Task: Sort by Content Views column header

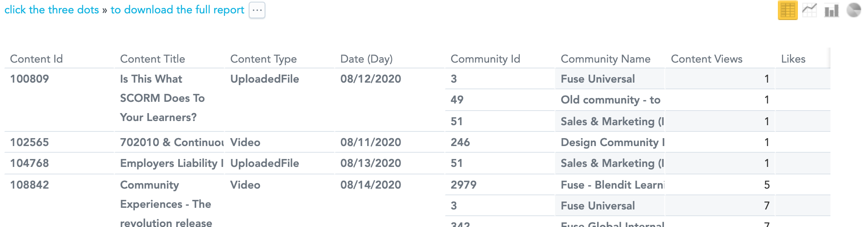Action: point(707,59)
